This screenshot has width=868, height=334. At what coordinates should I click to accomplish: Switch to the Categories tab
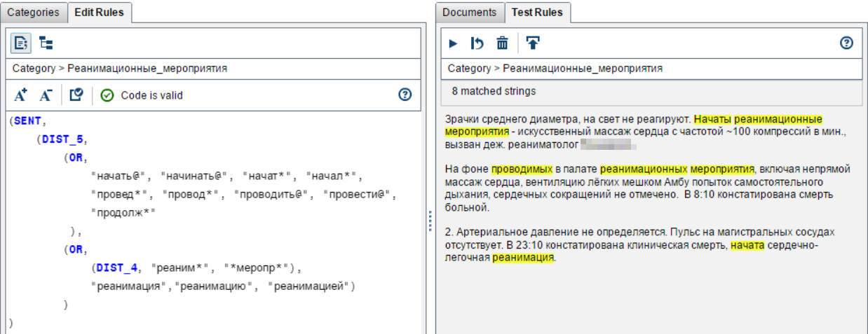click(33, 12)
